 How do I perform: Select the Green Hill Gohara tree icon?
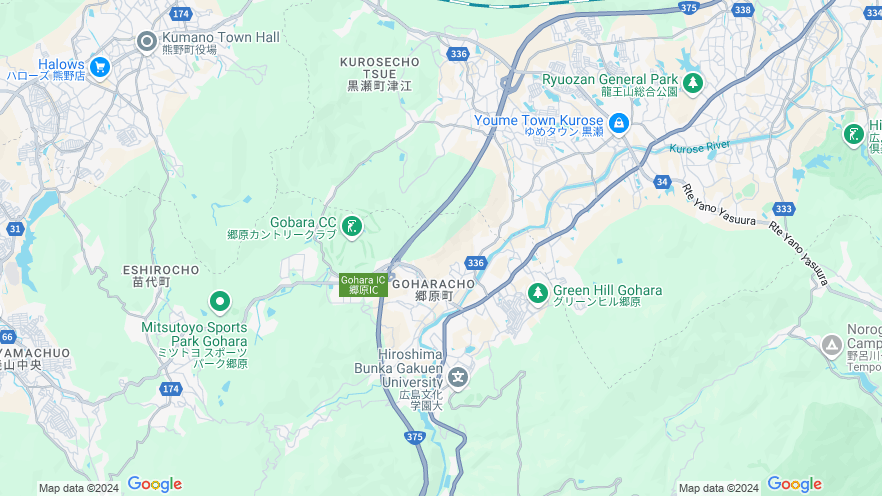(538, 292)
